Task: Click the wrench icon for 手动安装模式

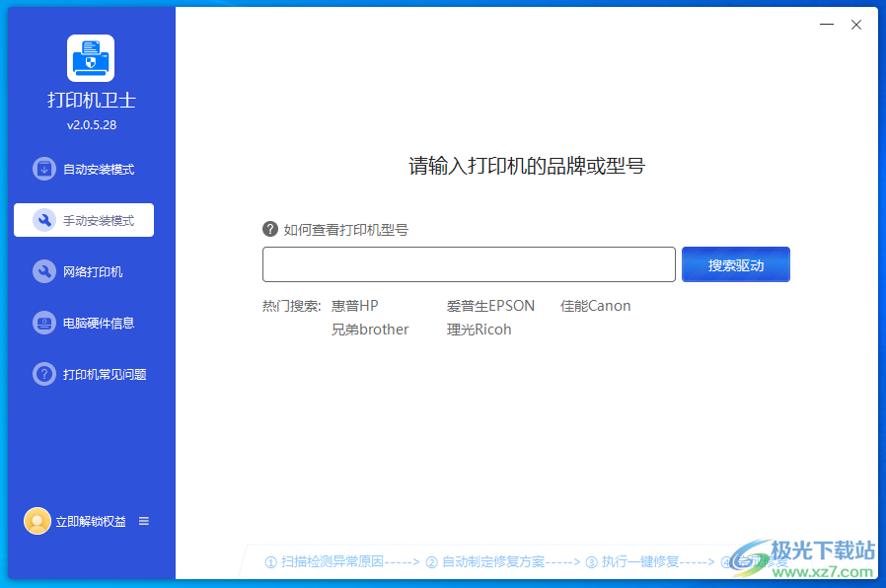Action: pyautogui.click(x=43, y=220)
